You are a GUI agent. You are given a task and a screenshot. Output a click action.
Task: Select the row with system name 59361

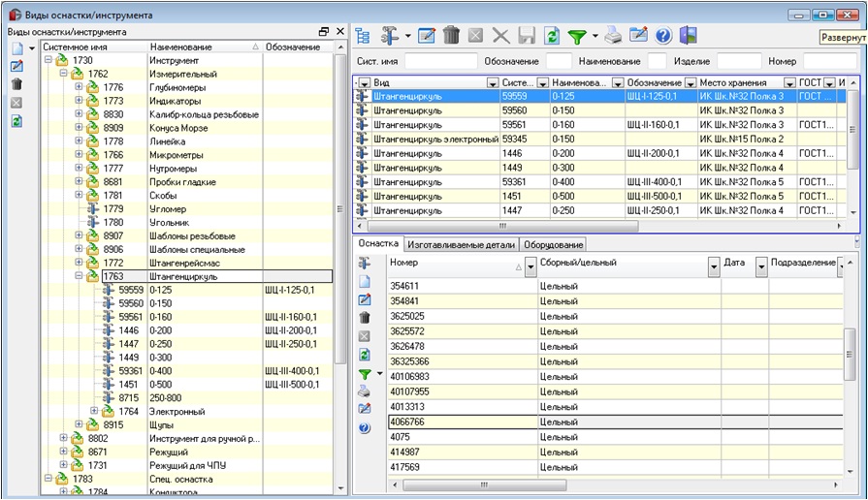pyautogui.click(x=599, y=182)
